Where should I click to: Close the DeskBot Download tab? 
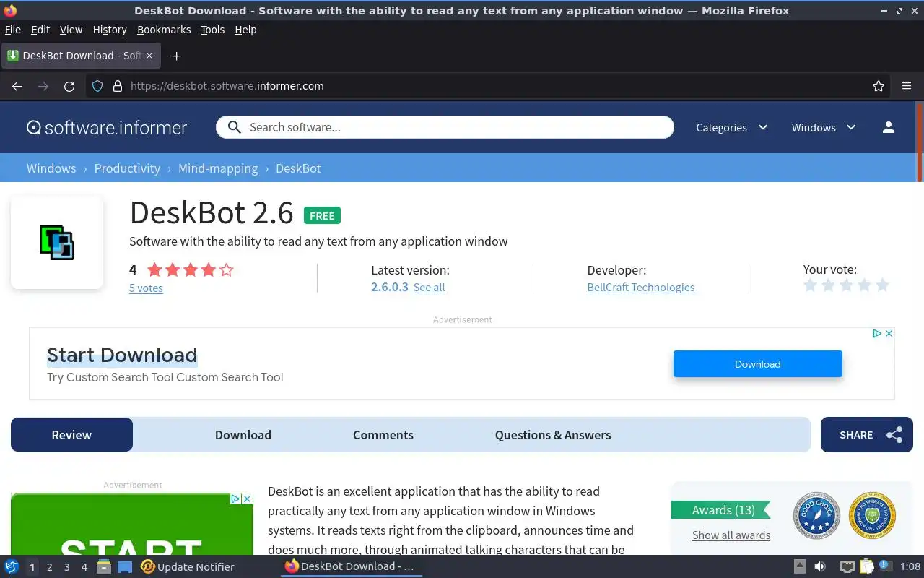[149, 56]
